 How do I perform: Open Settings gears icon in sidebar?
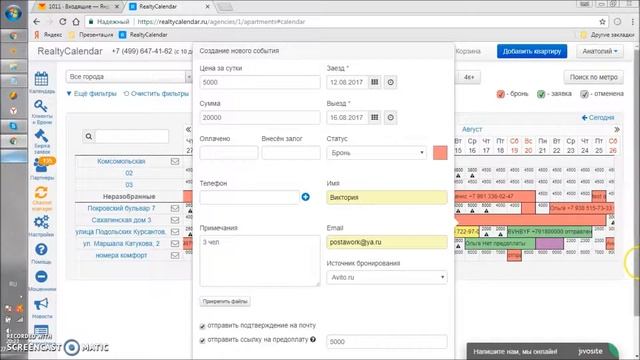(42, 225)
